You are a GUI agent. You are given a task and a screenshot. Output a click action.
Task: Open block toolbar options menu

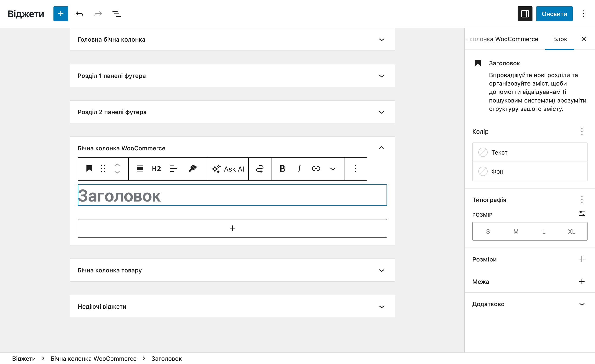pos(355,169)
